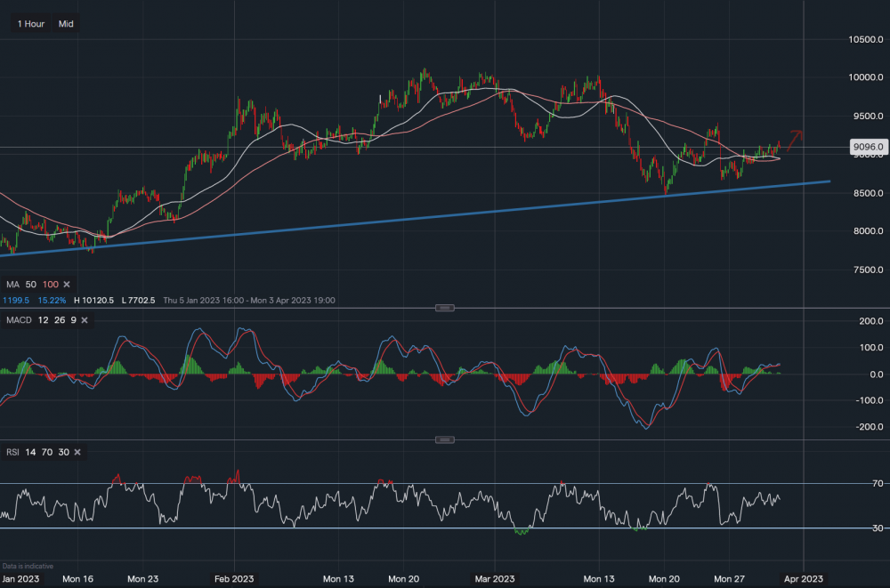Open the Mid price type selector
Screen dimensions: 890x588
click(66, 24)
